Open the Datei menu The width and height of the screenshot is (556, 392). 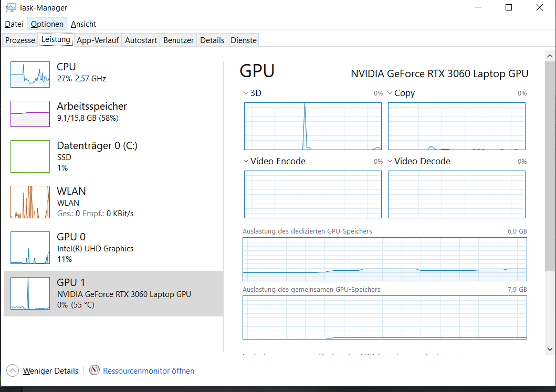tap(14, 24)
